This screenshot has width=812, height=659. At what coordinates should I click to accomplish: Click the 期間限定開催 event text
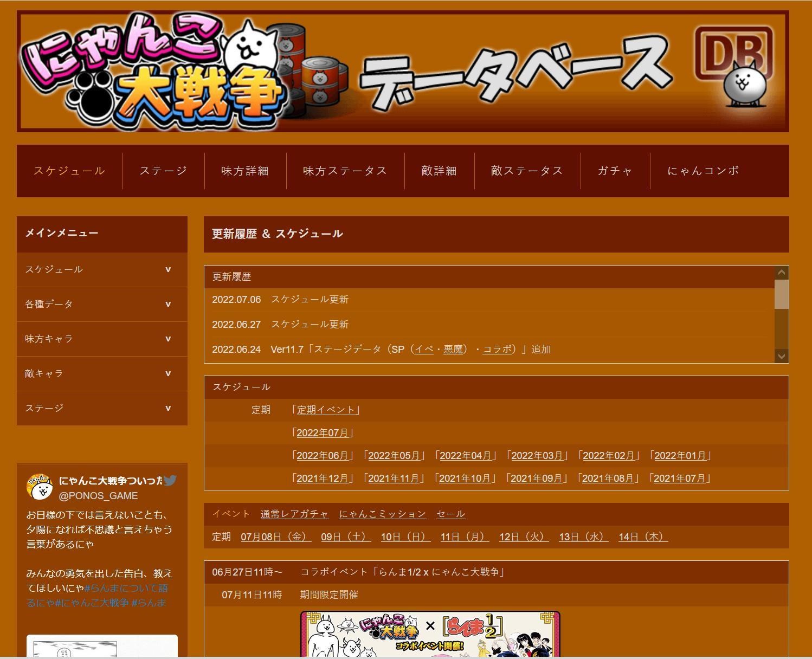click(x=329, y=595)
